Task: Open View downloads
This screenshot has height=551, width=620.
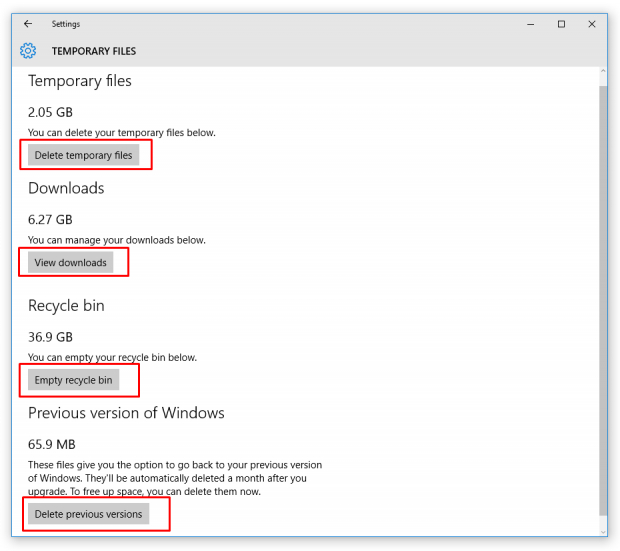Action: (x=70, y=263)
